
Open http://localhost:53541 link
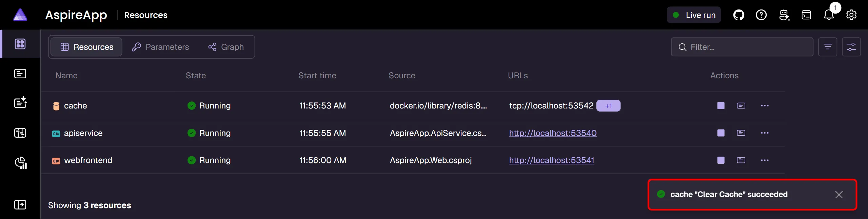(552, 160)
